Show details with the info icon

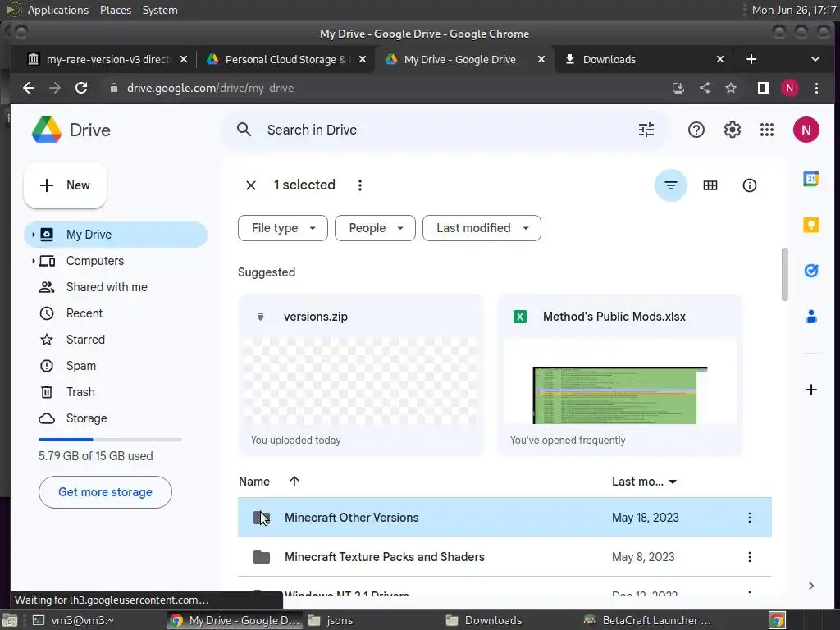click(749, 185)
